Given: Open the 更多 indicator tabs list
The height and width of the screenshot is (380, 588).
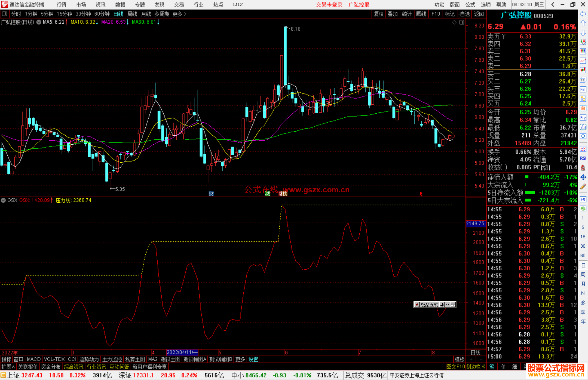Looking at the screenshot, I should click(240, 359).
